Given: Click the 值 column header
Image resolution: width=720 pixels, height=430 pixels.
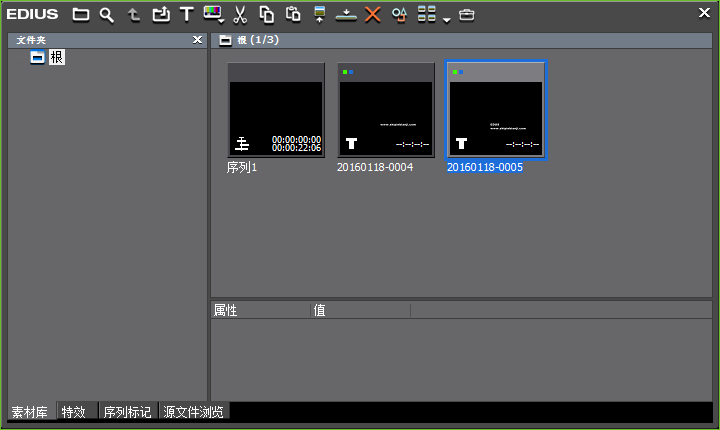Looking at the screenshot, I should (x=361, y=310).
